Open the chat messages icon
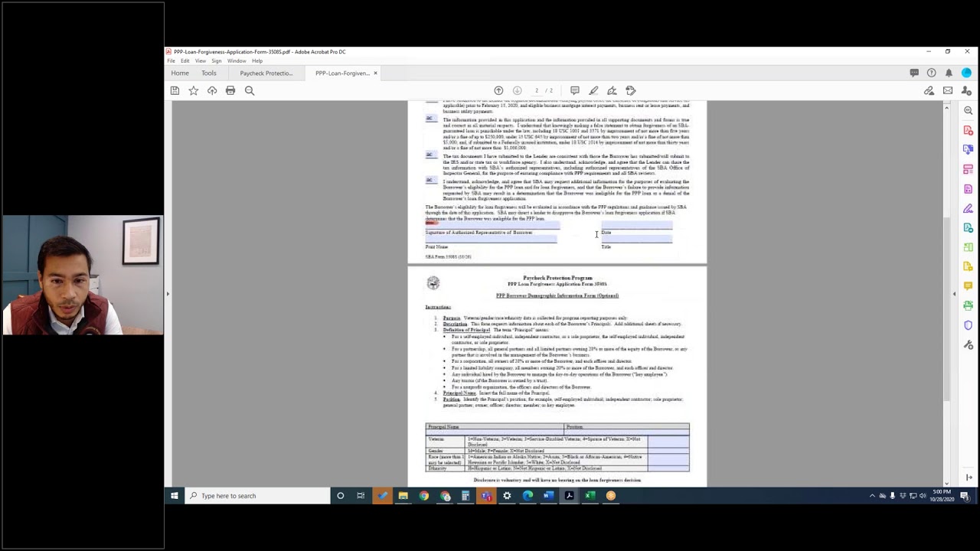The width and height of the screenshot is (980, 551). 914,73
